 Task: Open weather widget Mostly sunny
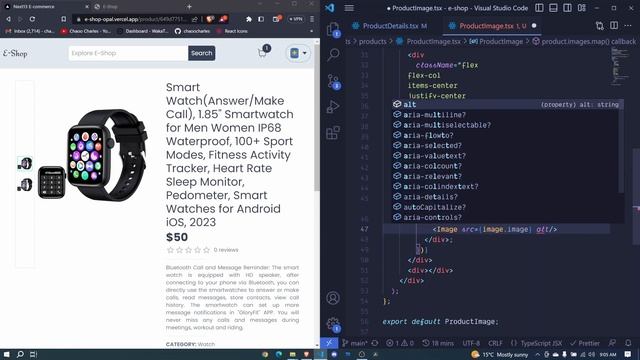500,354
